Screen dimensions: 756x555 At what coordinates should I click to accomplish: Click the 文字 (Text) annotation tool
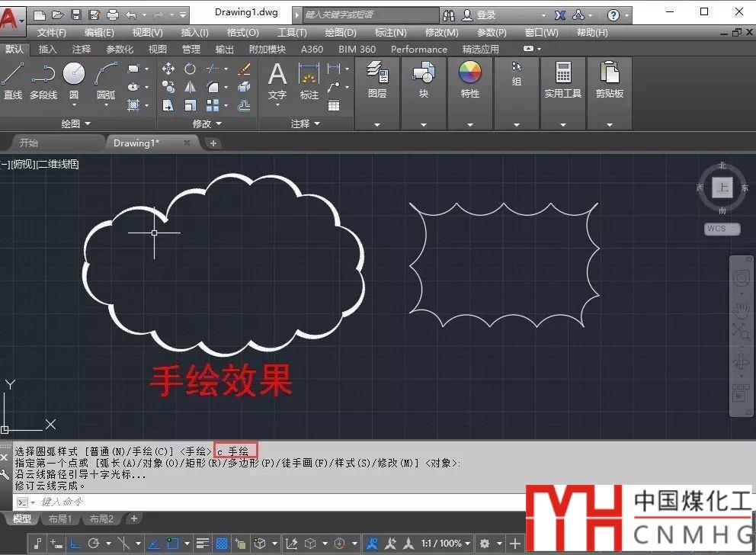[277, 80]
